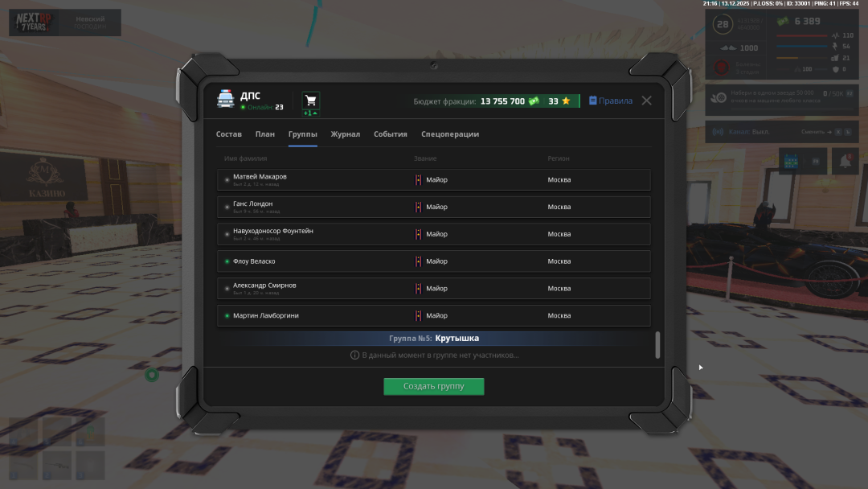Image resolution: width=868 pixels, height=489 pixels.
Task: Click the ДПС police car icon
Action: [226, 99]
